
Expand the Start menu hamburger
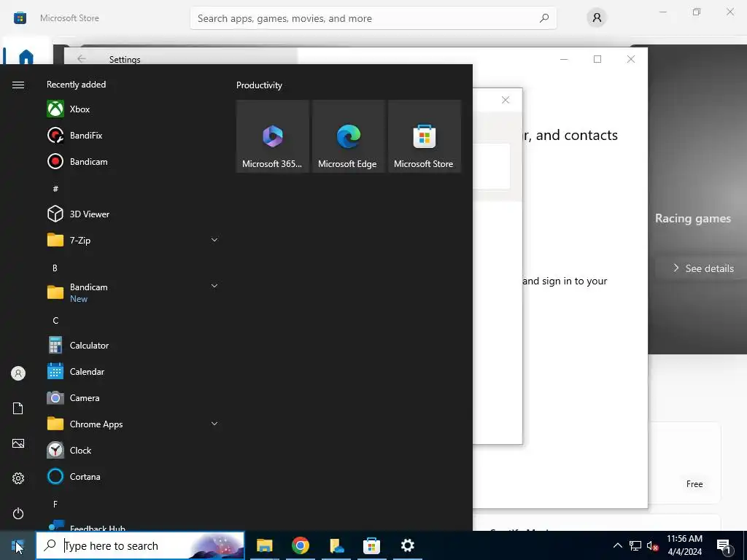tap(18, 85)
